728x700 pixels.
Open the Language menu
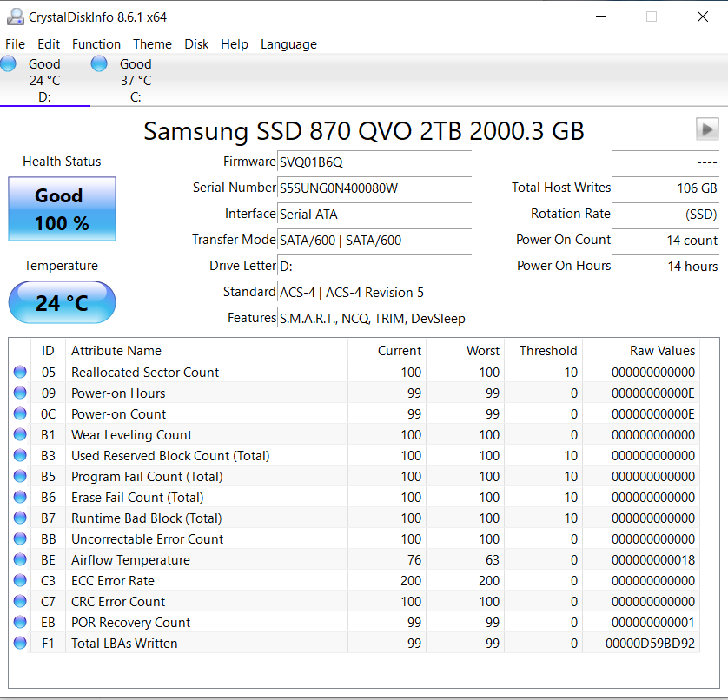[288, 44]
